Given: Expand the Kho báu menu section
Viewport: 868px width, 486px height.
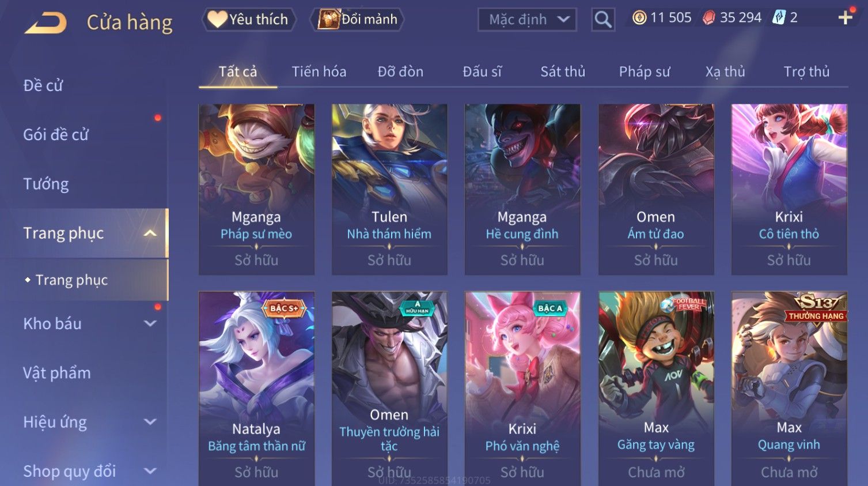Looking at the screenshot, I should 90,323.
